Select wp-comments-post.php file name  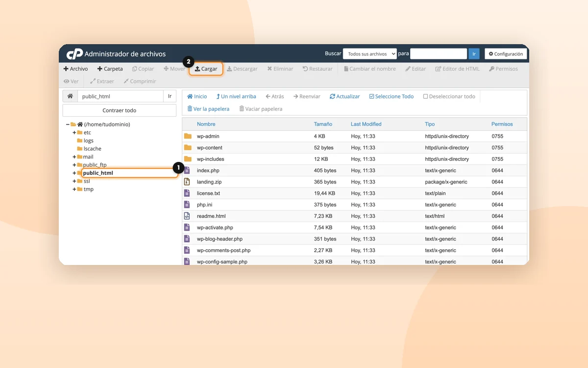(x=223, y=250)
